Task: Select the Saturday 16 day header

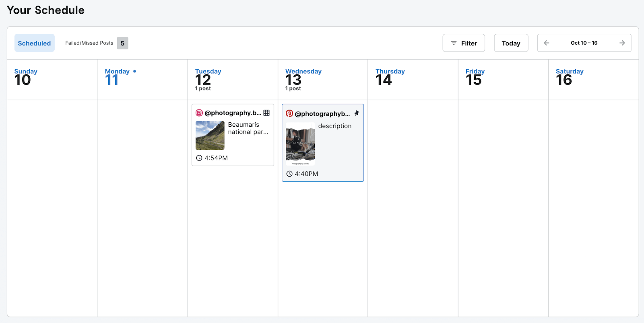Action: (x=569, y=77)
